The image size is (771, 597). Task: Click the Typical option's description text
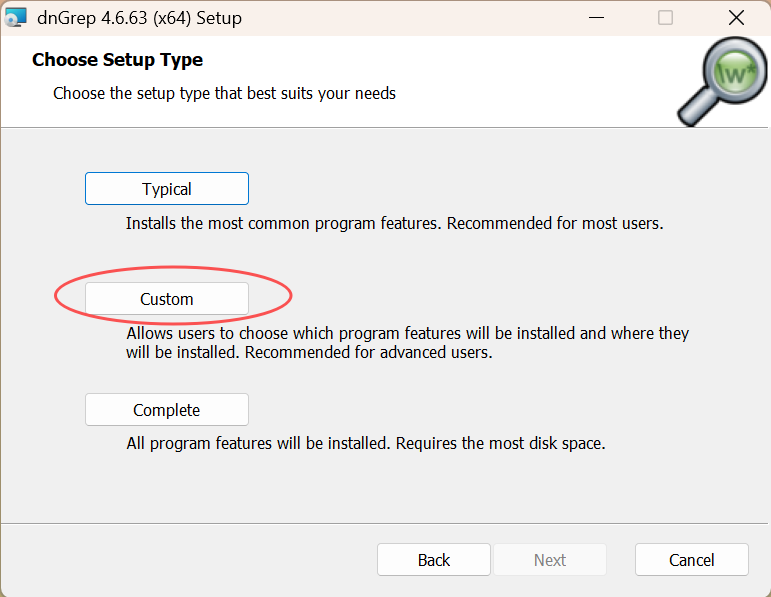point(394,223)
